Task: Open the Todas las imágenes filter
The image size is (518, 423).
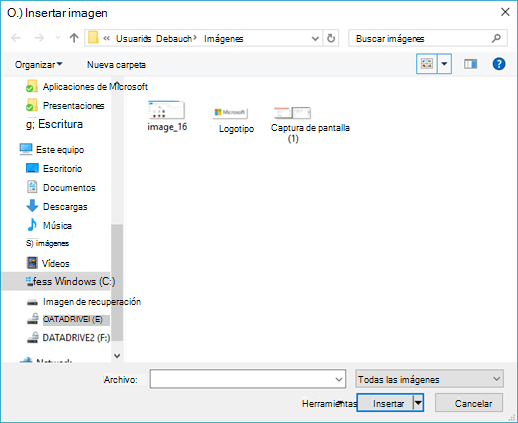Action: pyautogui.click(x=429, y=379)
